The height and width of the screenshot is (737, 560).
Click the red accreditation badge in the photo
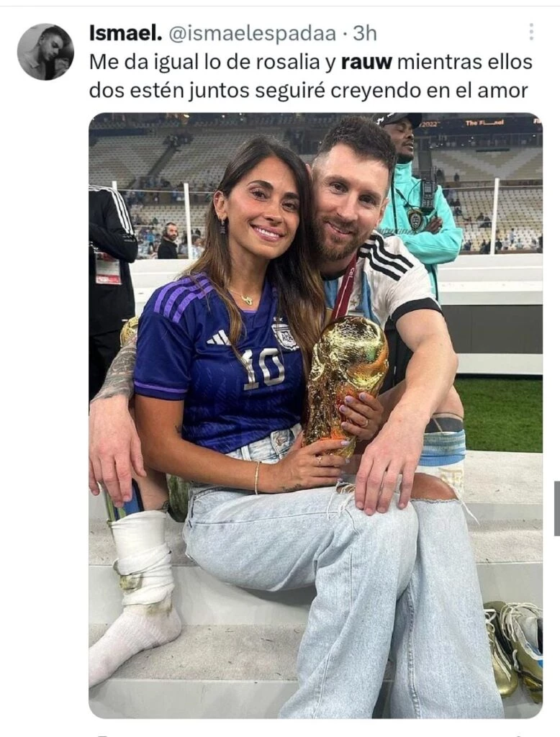click(108, 270)
